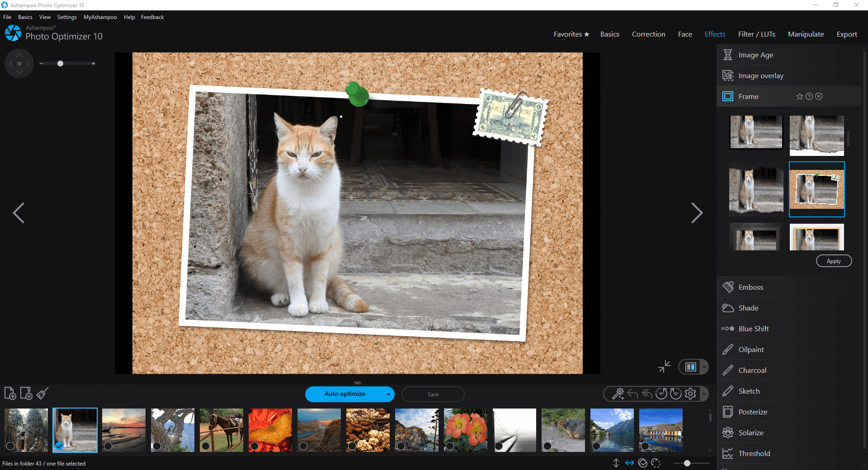Toggle horizontal flip in the status bar
This screenshot has height=470, width=868.
pyautogui.click(x=629, y=463)
